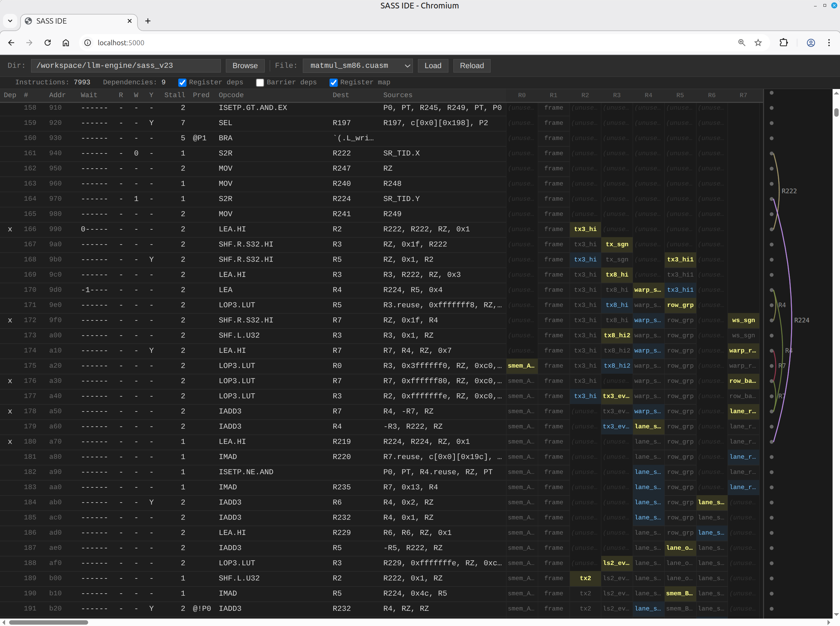
Task: Uncheck the Register map checkbox
Action: pyautogui.click(x=333, y=83)
